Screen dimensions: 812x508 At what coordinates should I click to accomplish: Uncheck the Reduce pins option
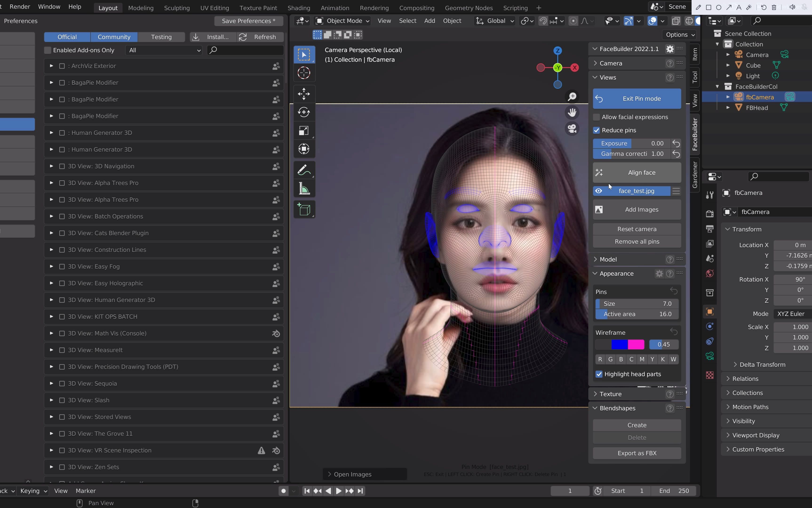pos(597,130)
